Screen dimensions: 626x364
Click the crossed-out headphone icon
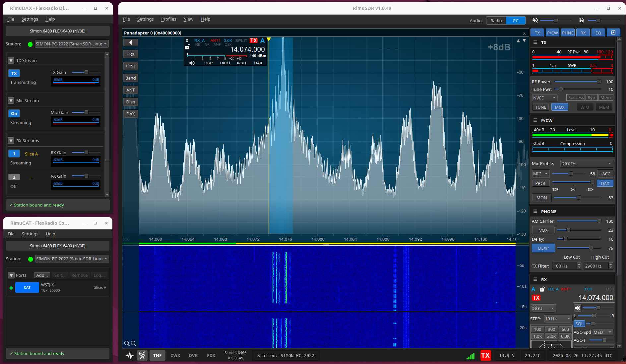(x=581, y=20)
